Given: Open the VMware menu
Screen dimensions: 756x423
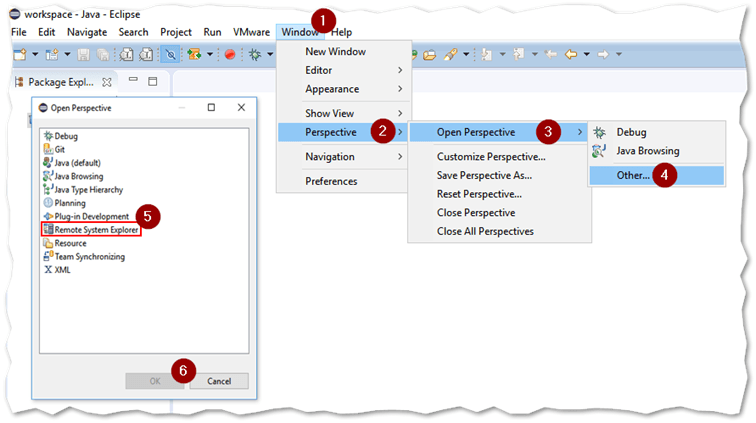Looking at the screenshot, I should pos(251,32).
